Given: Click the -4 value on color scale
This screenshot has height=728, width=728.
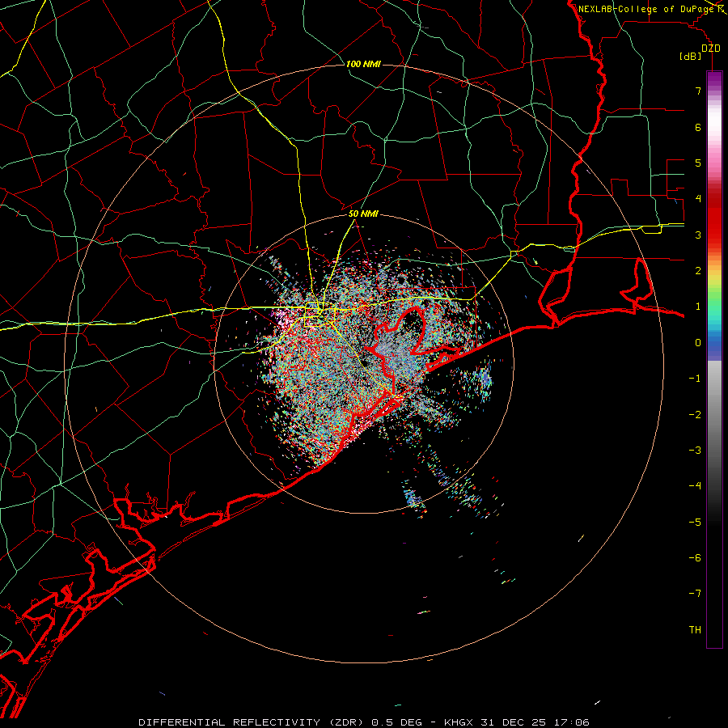Looking at the screenshot, I should tap(695, 486).
